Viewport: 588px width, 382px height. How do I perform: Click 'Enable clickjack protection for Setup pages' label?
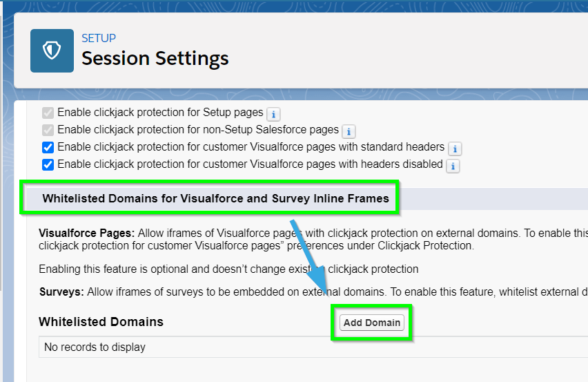point(160,112)
